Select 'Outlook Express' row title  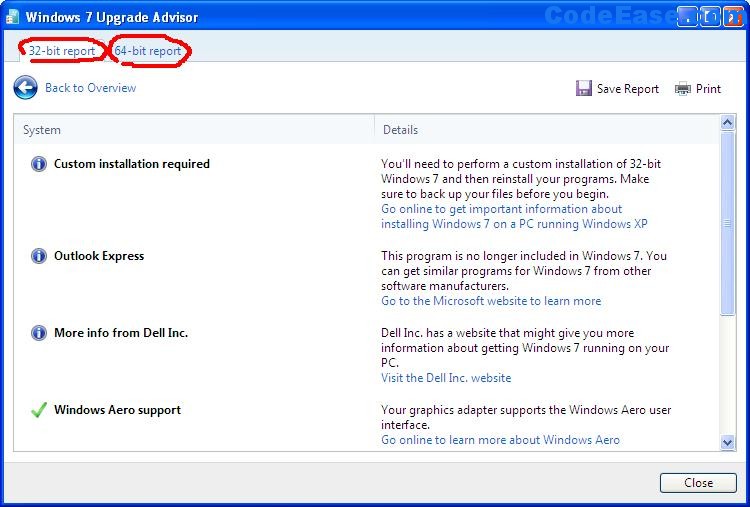[99, 256]
